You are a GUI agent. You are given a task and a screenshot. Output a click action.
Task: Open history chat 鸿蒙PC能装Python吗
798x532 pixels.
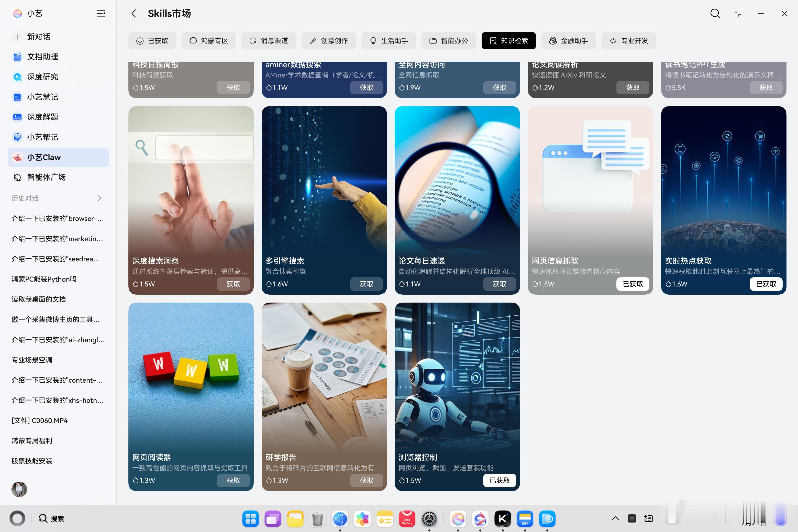pyautogui.click(x=44, y=279)
